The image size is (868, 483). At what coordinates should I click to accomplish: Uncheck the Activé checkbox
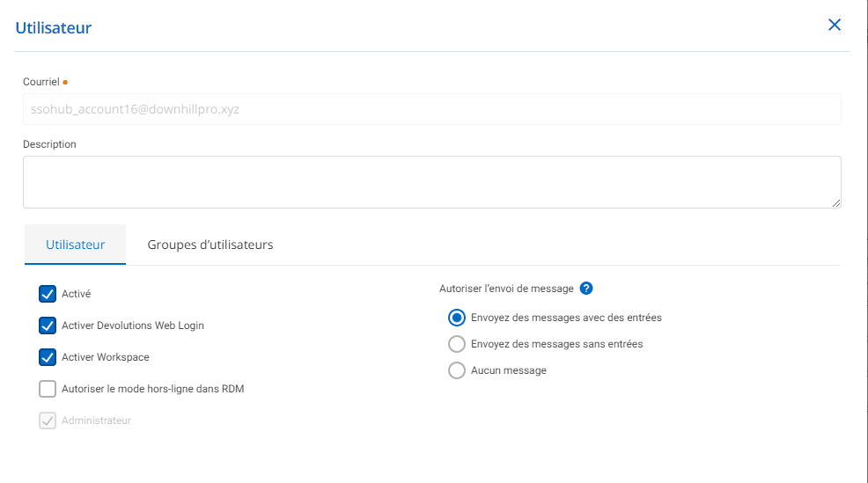point(48,294)
